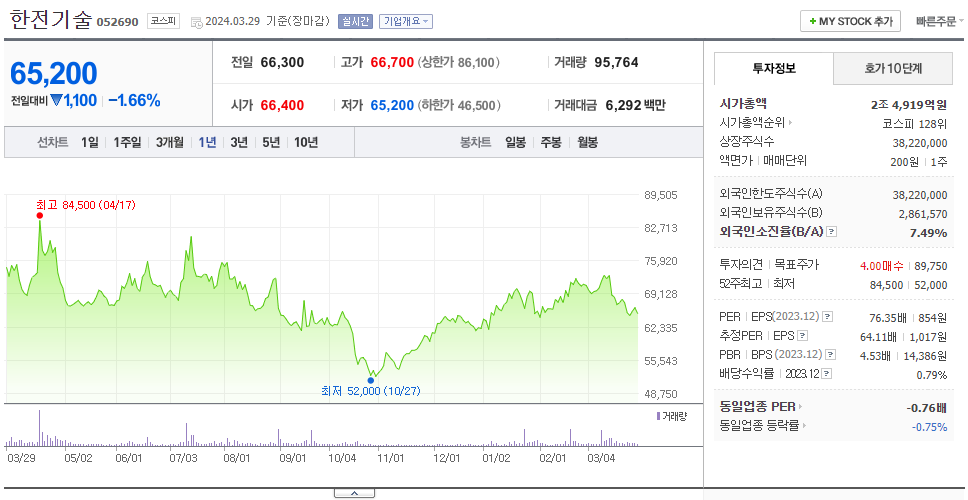Click 상한가 86,100 upper limit text
Screen dimensions: 968x500
pos(459,62)
